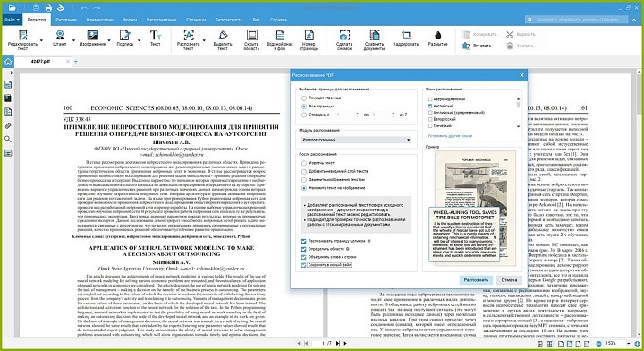Click the undo arrow in title bar
Screen dimensions: 644x351
tap(84, 8)
